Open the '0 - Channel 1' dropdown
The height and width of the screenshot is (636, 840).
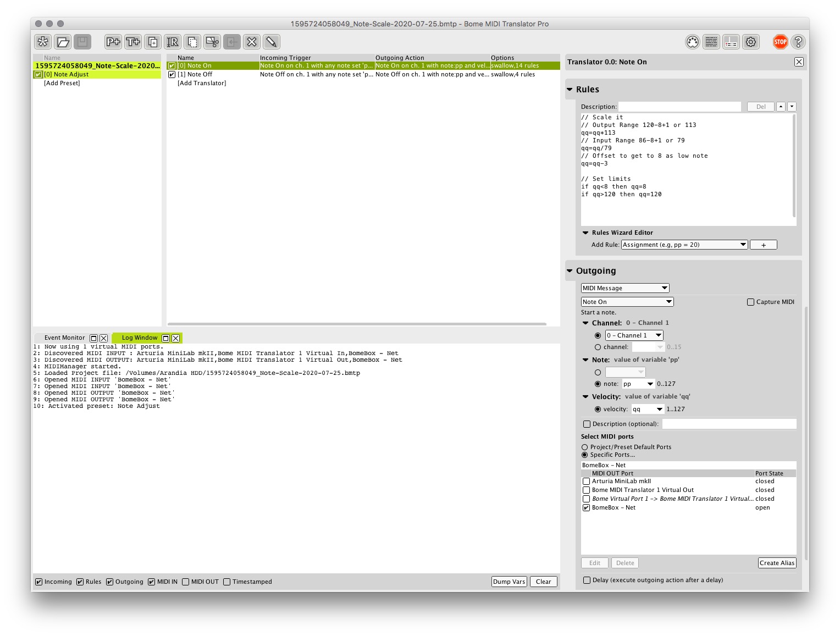pos(634,336)
